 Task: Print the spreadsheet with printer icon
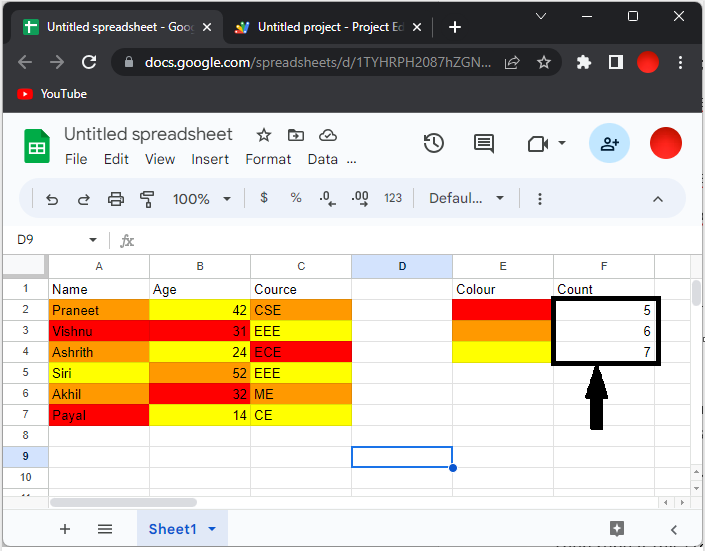point(116,199)
